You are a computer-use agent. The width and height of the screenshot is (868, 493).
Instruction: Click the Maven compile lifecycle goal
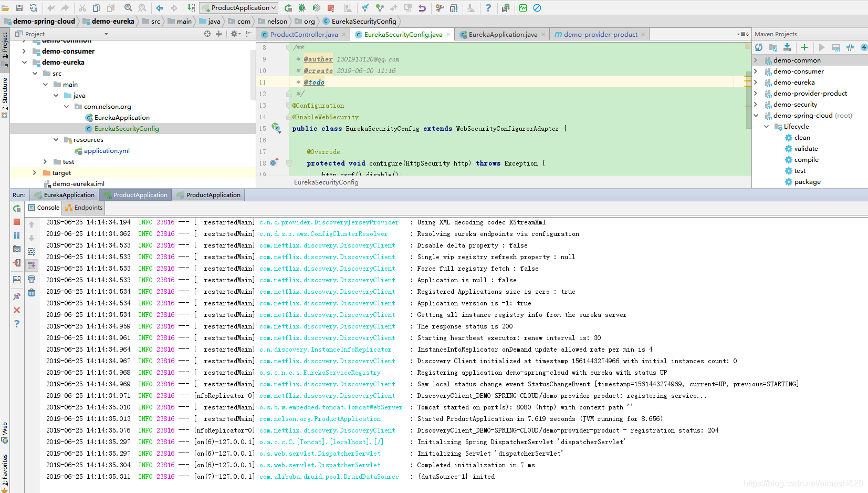click(806, 160)
